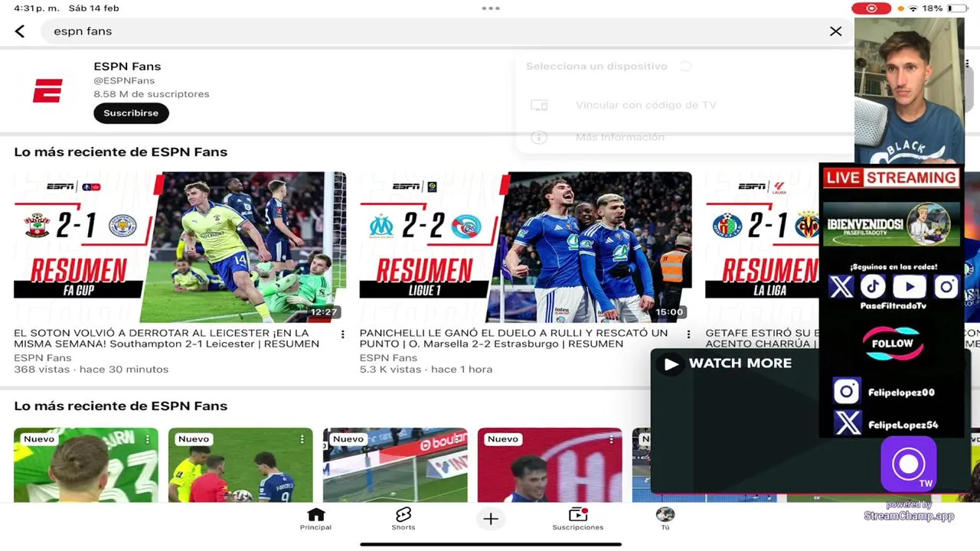Screen dimensions: 980x551
Task: Click the purple TW streaming app icon
Action: pos(909,464)
